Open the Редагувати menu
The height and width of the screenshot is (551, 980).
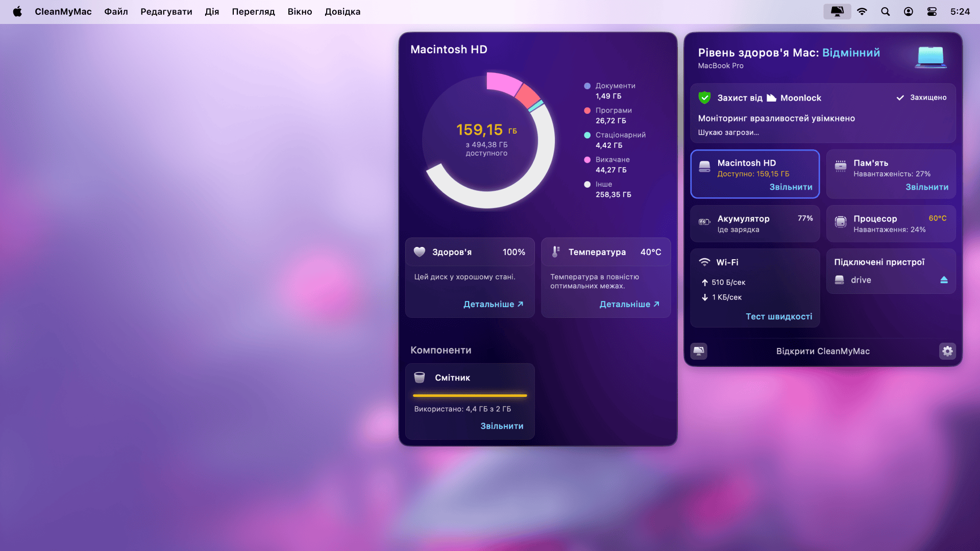tap(166, 11)
